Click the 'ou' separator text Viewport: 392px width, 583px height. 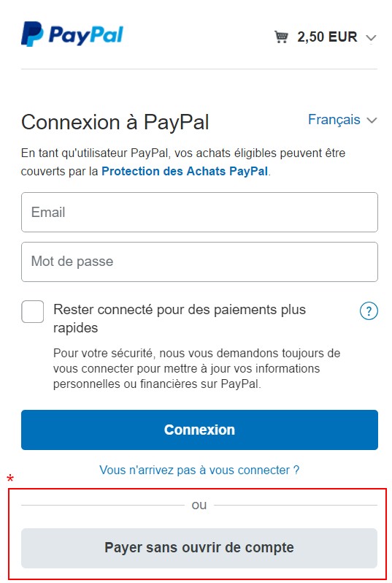(199, 505)
